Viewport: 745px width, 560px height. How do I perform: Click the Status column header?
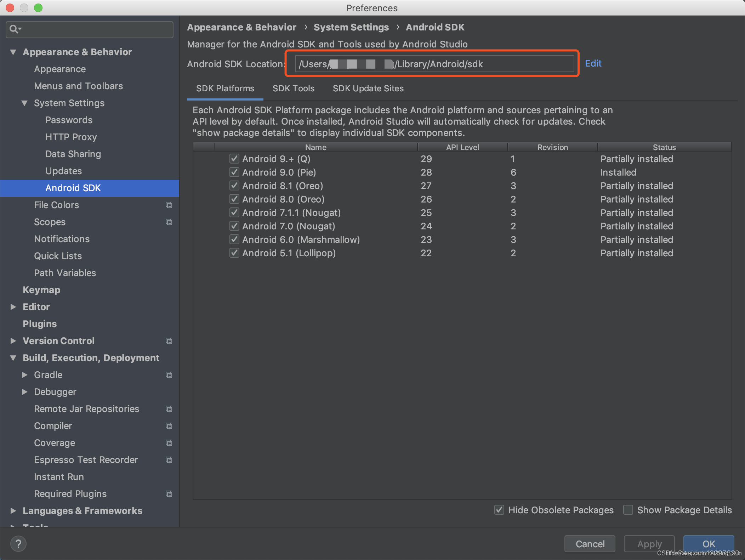pyautogui.click(x=664, y=147)
